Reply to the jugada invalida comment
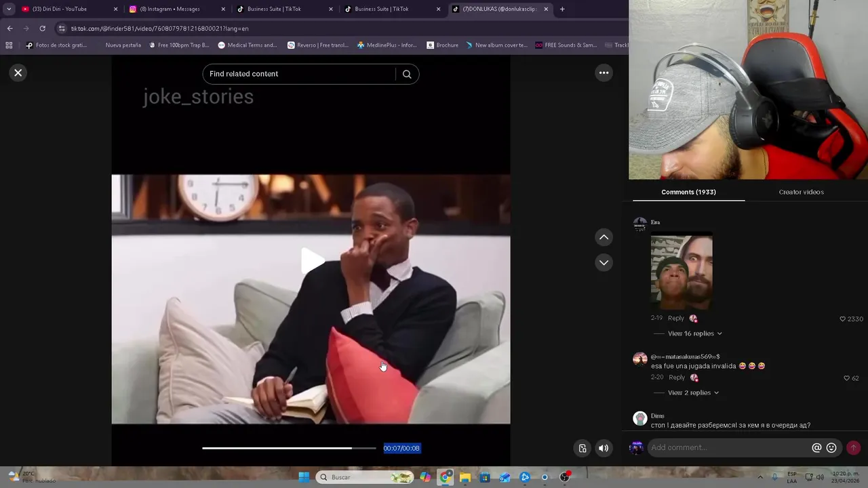 tap(677, 378)
